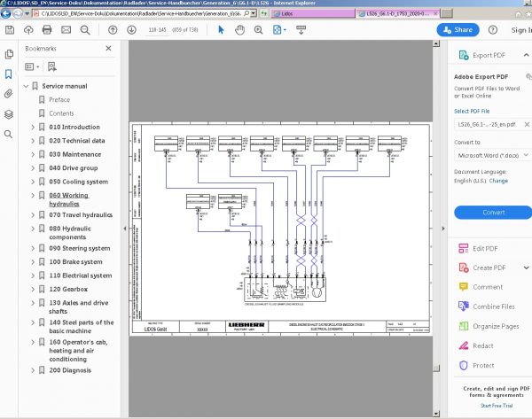The image size is (532, 419).
Task: Click the Save file icon in toolbar
Action: point(8,29)
